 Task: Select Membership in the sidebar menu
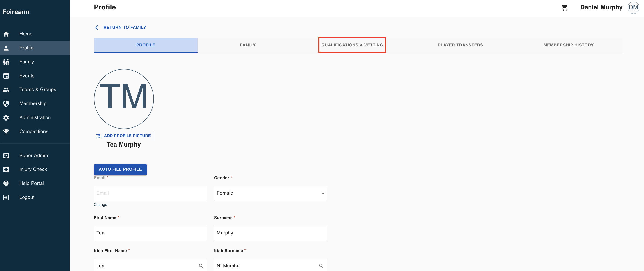point(35,103)
